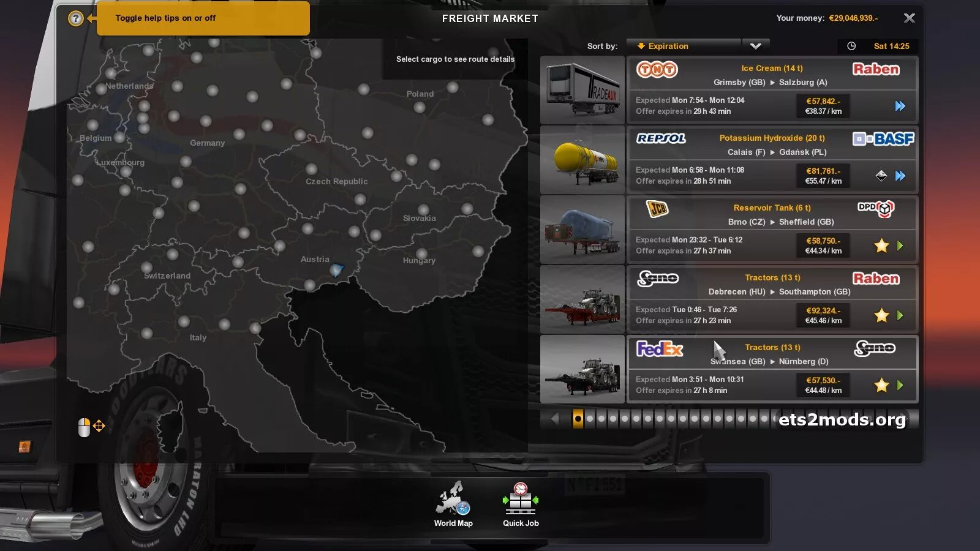The image size is (980, 551).
Task: Click the gold star on the Reservoir Tank job
Action: (881, 246)
